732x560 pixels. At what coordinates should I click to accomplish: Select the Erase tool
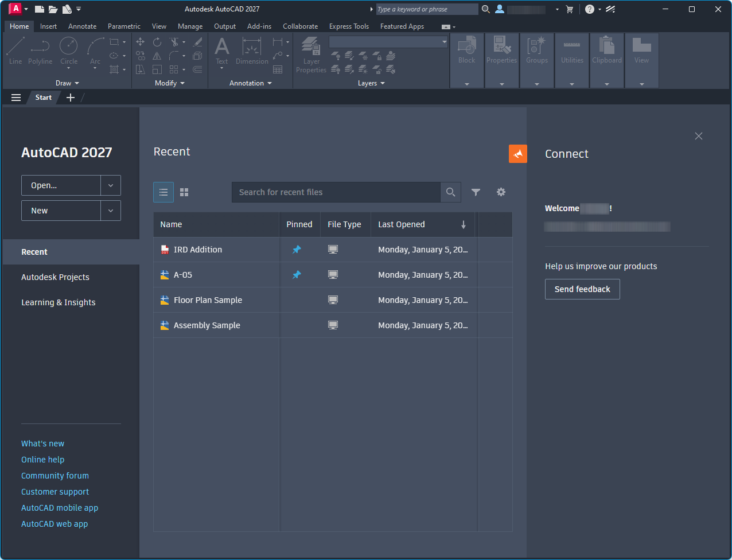197,42
